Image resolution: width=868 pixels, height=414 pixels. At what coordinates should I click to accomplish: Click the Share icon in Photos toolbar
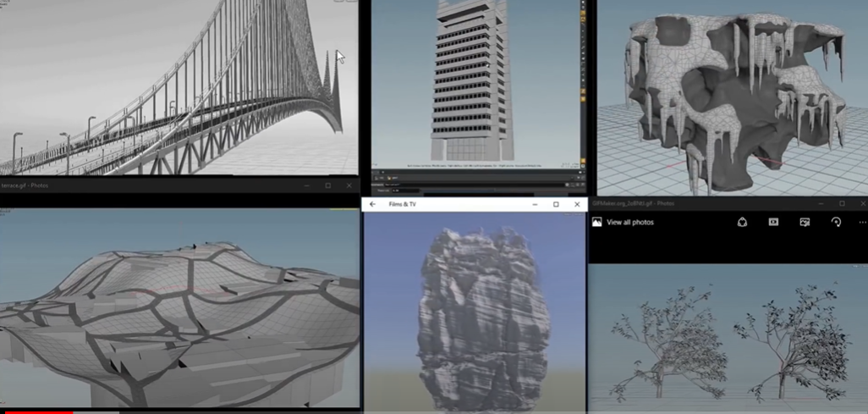[742, 222]
